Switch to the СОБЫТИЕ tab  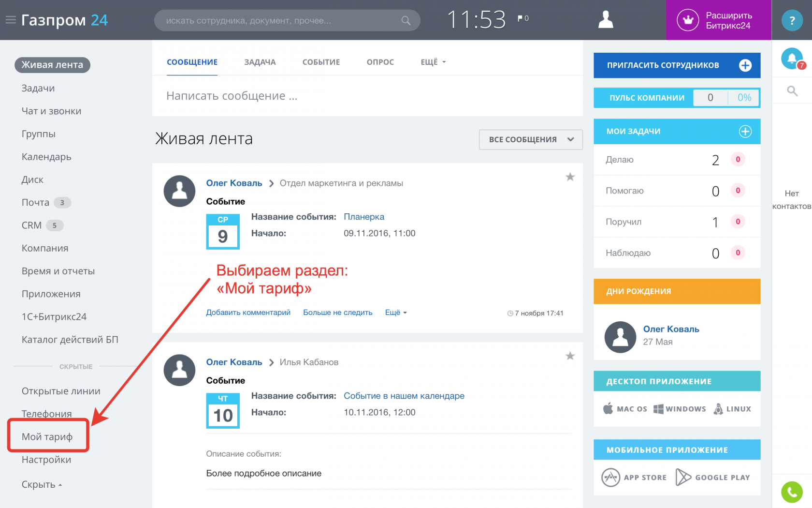coord(321,62)
